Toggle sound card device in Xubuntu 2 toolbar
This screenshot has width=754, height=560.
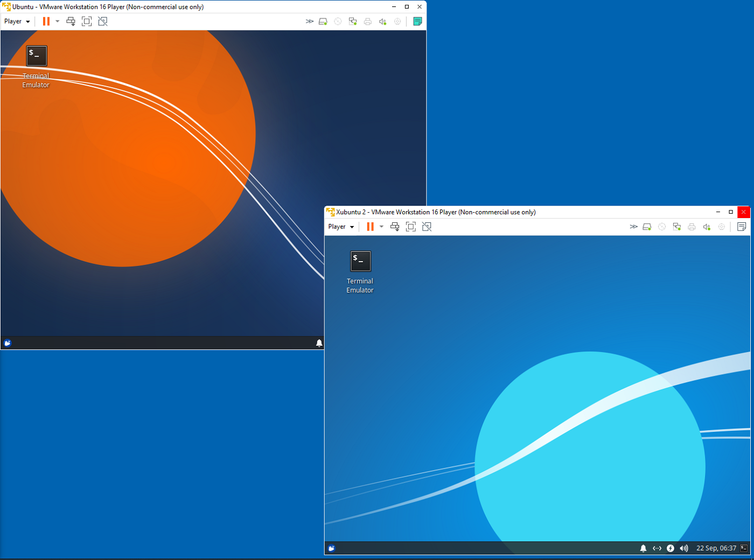(x=707, y=227)
